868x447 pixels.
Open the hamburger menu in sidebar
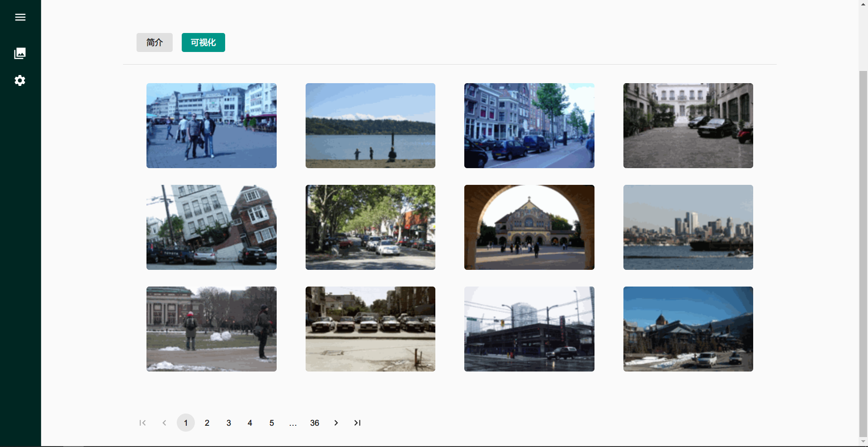point(20,17)
